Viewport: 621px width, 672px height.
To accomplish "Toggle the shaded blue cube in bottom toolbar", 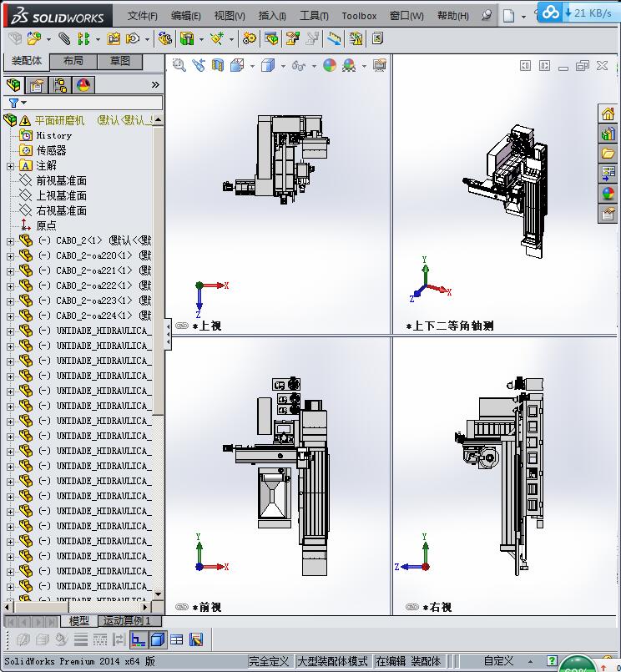I will click(x=158, y=639).
